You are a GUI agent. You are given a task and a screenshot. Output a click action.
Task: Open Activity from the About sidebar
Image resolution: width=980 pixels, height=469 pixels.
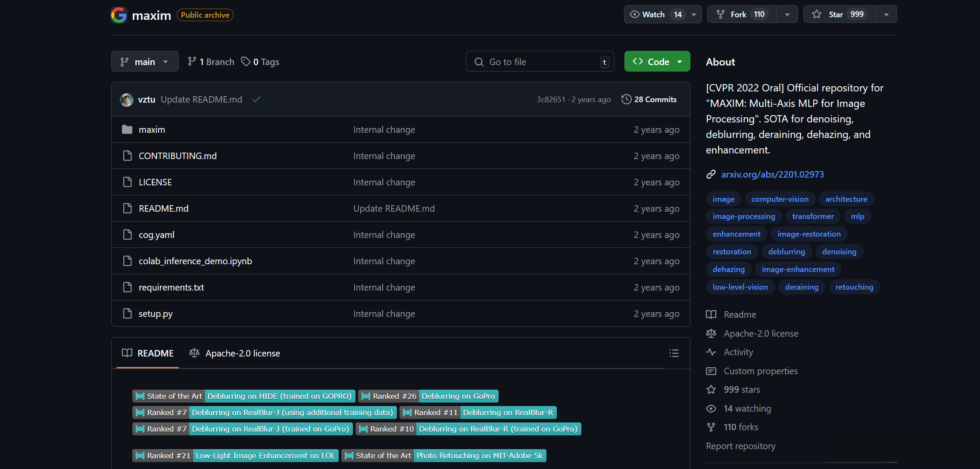pos(738,352)
